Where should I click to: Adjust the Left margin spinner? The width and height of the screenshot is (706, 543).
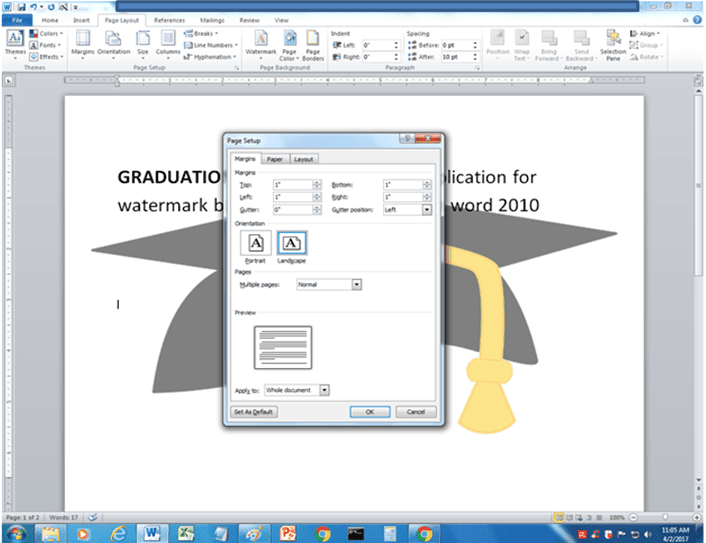coord(317,197)
